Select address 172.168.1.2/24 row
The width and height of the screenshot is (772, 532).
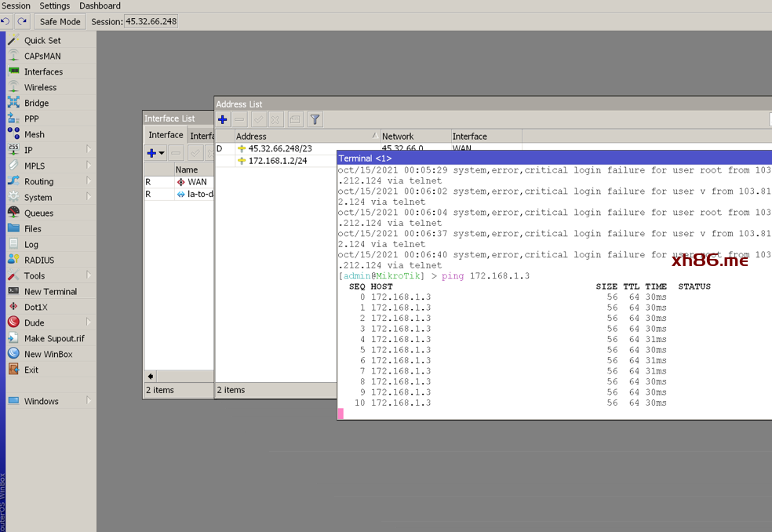point(276,161)
